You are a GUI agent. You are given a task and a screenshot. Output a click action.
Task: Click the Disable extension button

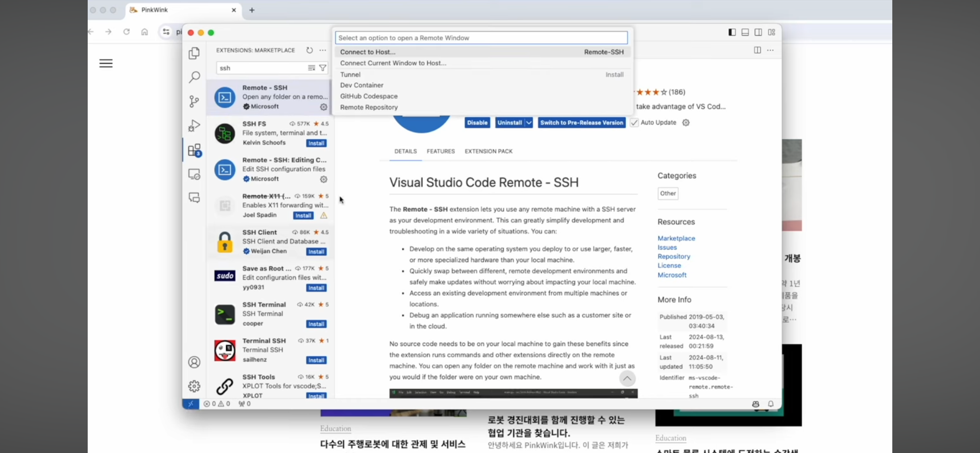point(477,123)
